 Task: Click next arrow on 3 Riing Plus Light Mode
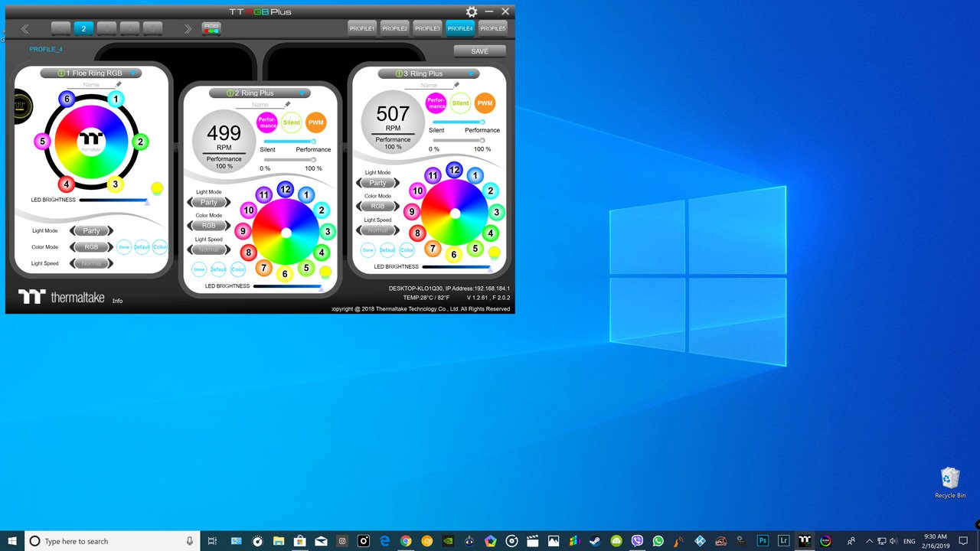397,183
